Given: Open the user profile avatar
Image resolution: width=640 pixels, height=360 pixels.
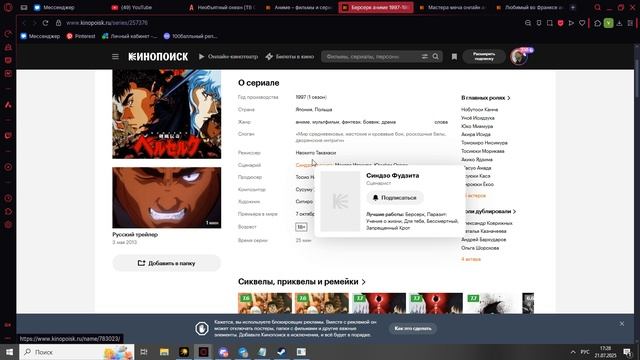Looking at the screenshot, I should point(518,56).
